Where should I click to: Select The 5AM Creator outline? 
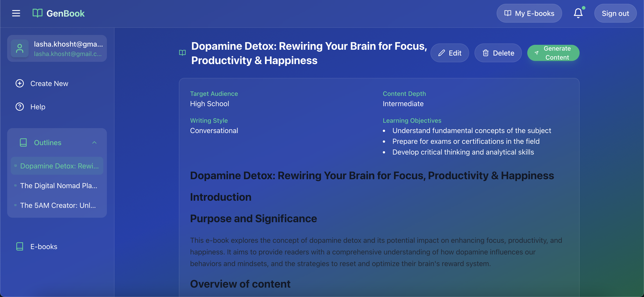pos(57,205)
